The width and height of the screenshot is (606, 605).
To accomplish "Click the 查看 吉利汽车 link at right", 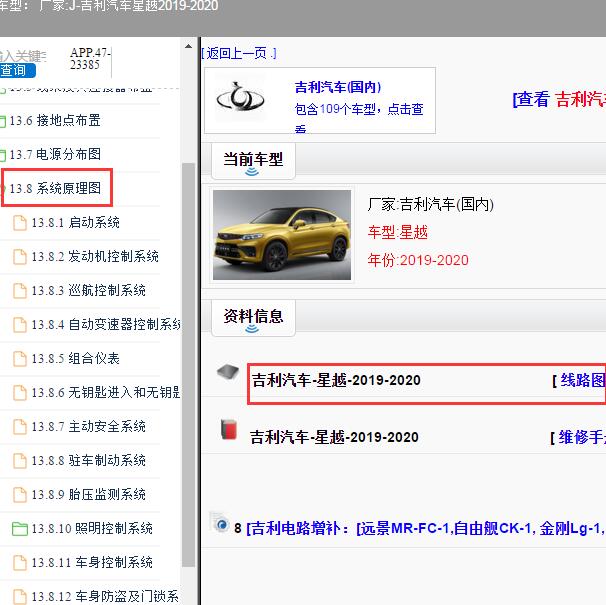I will pyautogui.click(x=559, y=99).
